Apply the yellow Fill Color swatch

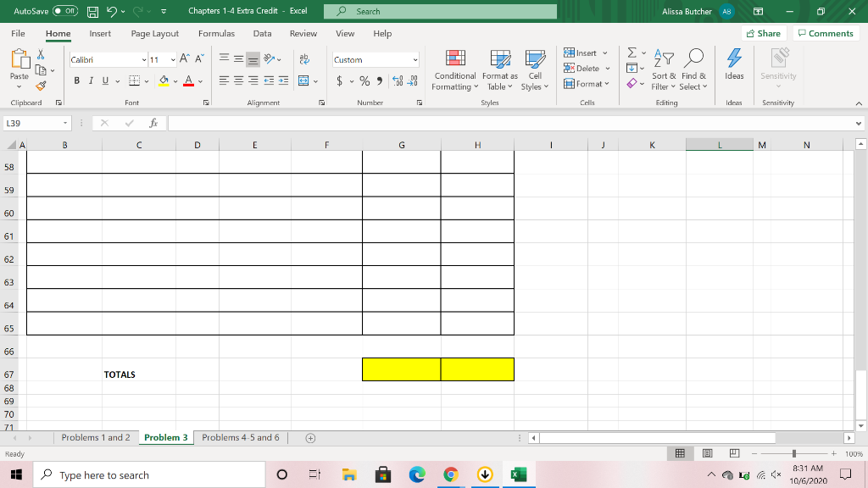click(164, 80)
